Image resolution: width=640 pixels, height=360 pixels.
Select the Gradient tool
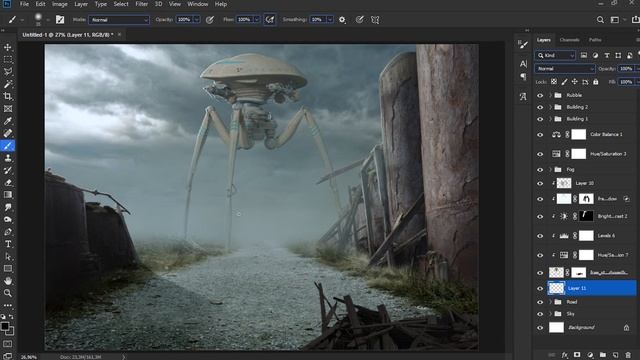[x=8, y=195]
